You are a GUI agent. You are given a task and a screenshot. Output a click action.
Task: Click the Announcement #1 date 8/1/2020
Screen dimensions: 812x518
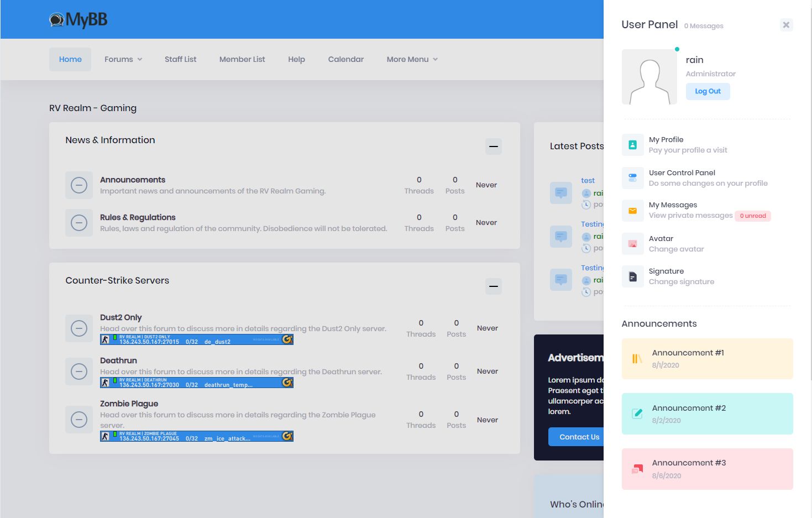[666, 365]
